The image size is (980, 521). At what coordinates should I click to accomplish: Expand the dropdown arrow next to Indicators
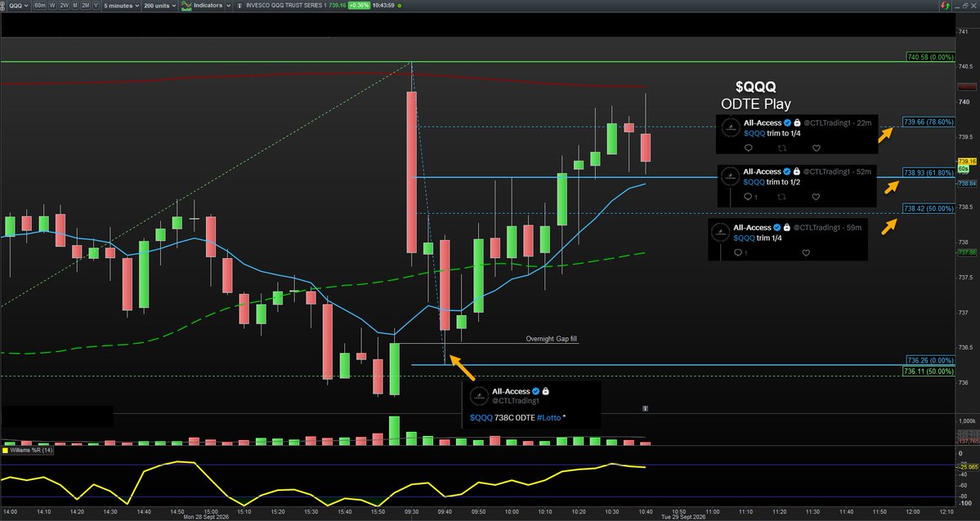pos(228,5)
